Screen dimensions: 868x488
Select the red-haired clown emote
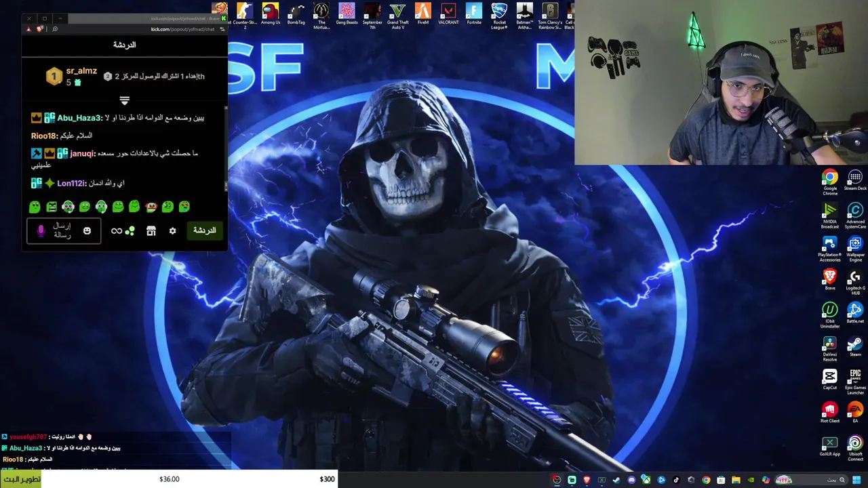[x=151, y=207]
